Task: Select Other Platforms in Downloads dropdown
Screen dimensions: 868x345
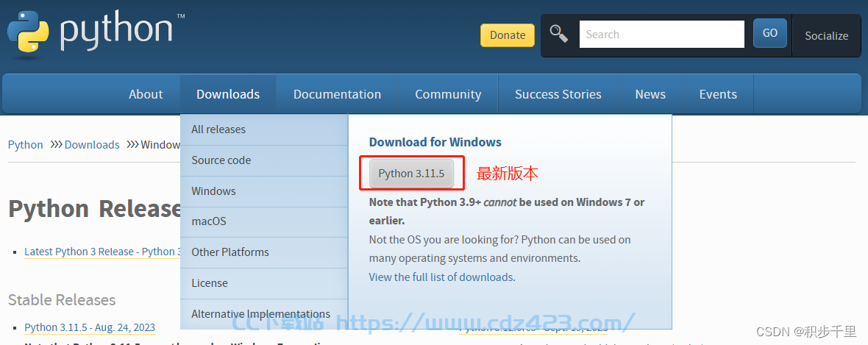Action: pos(264,252)
